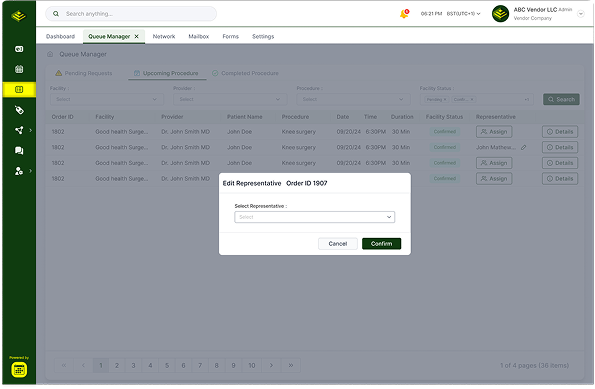Viewport: 595px width, 389px height.
Task: Go to pagination page 2
Action: pos(117,365)
